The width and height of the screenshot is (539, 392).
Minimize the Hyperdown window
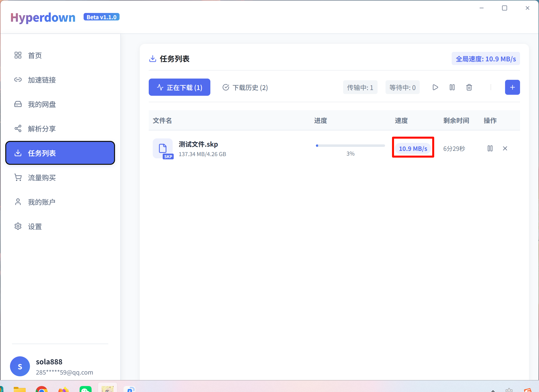[482, 8]
